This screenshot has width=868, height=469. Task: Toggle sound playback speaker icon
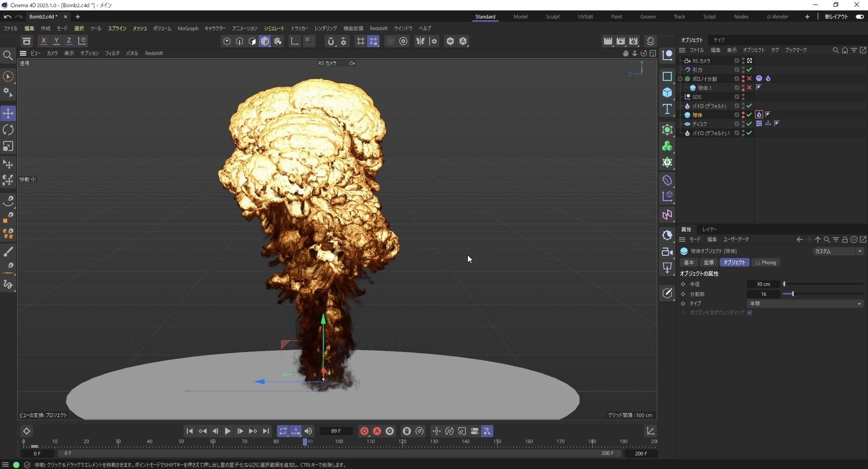tap(308, 431)
